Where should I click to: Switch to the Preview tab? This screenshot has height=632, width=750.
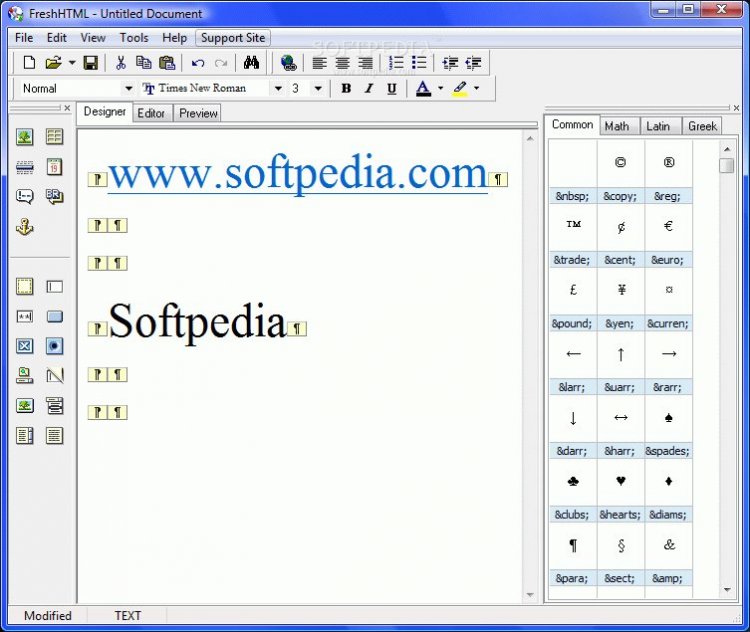[198, 113]
